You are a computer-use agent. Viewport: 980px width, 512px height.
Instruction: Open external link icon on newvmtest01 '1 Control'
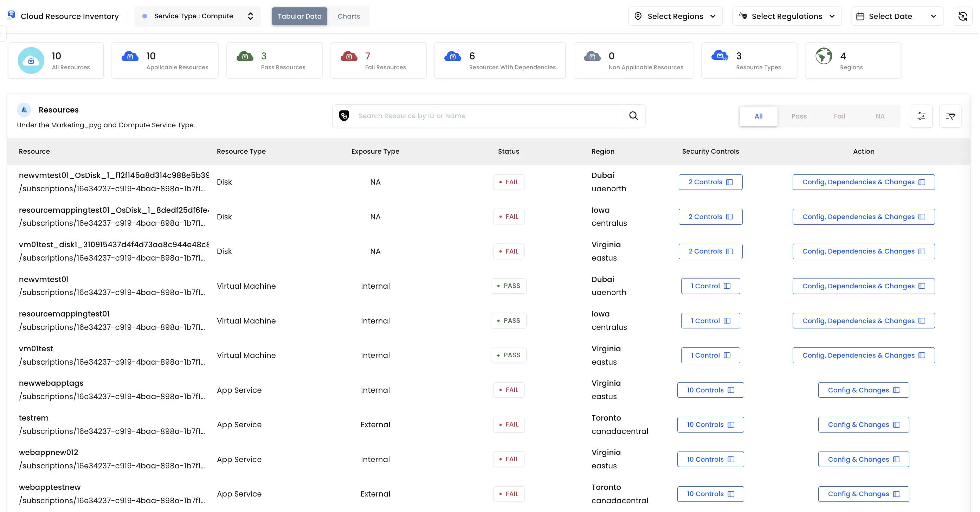point(727,286)
